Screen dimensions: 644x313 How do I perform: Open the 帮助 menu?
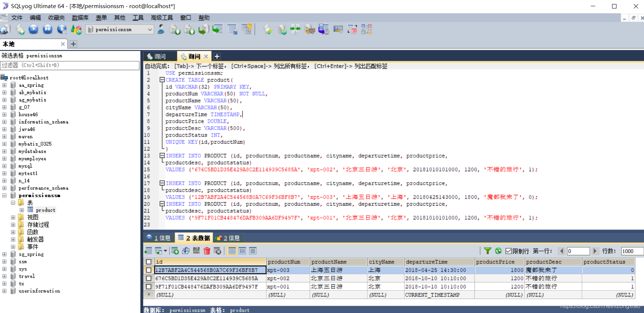[x=204, y=18]
